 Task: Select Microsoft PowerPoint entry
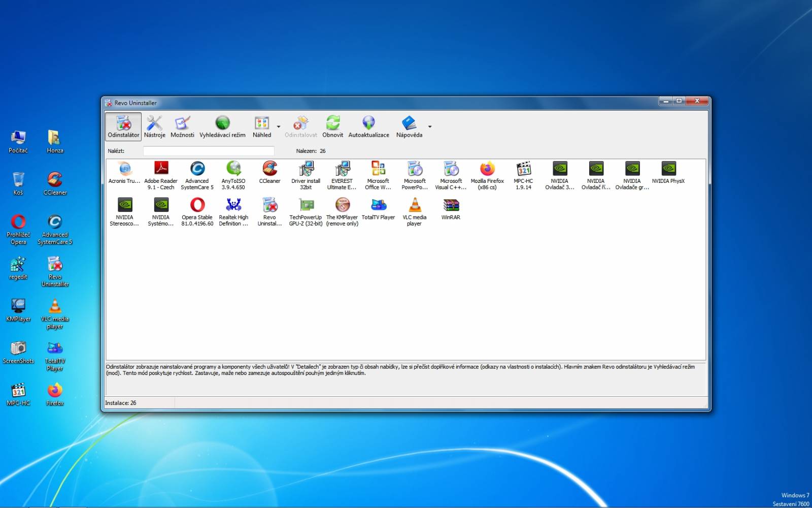pyautogui.click(x=415, y=175)
